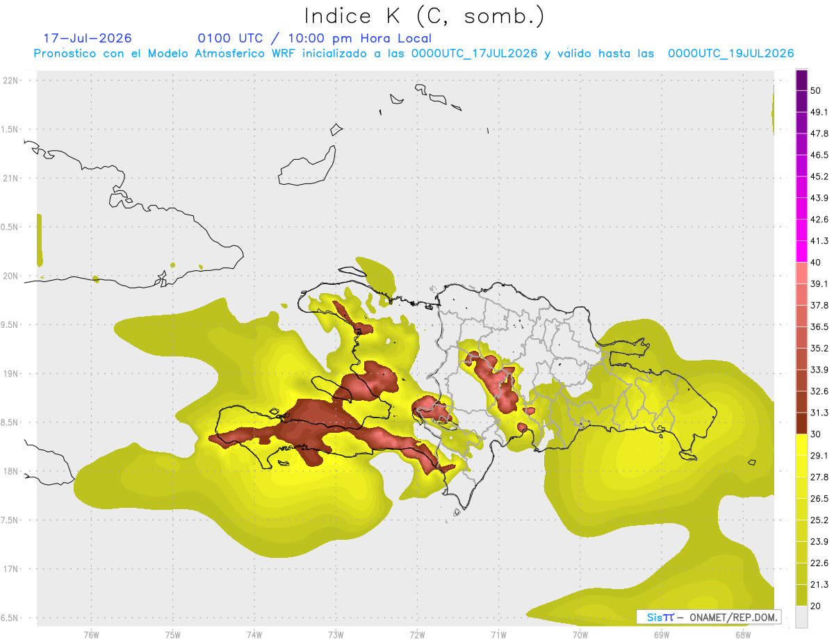Select the light gray swatch below the 20 label
This screenshot has height=644, width=834.
point(801,617)
